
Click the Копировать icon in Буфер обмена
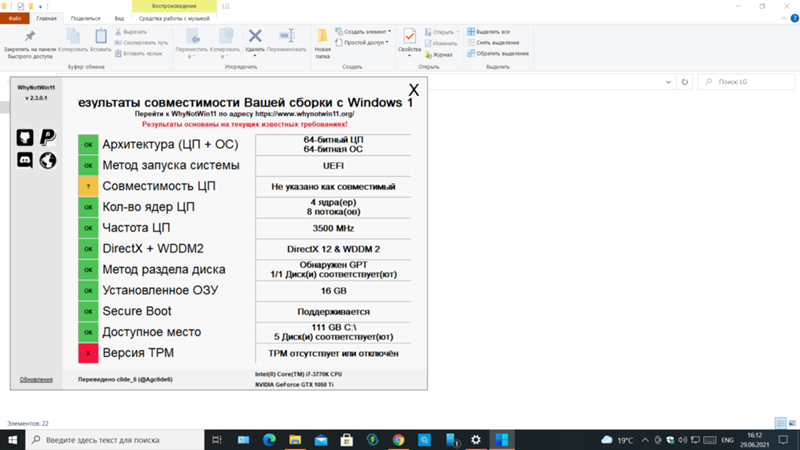[x=73, y=41]
